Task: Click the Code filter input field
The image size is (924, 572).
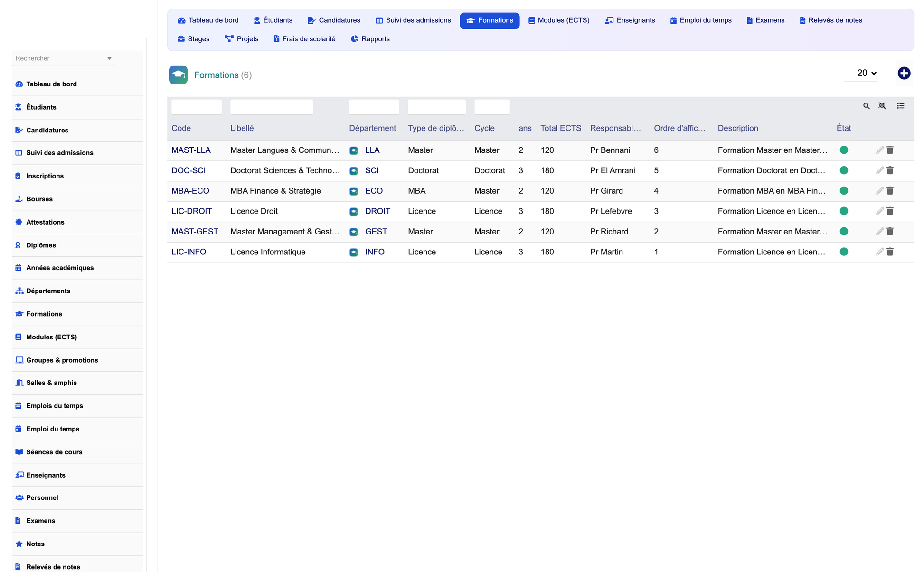Action: click(x=197, y=107)
